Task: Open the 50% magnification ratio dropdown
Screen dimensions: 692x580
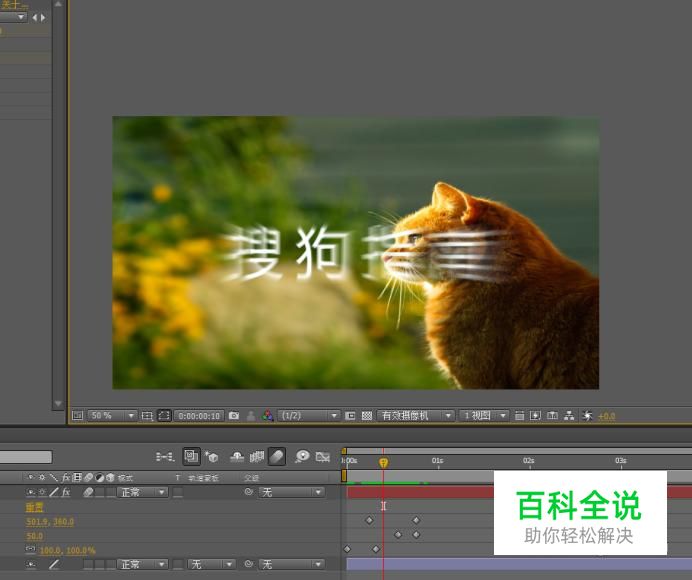Action: coord(112,415)
